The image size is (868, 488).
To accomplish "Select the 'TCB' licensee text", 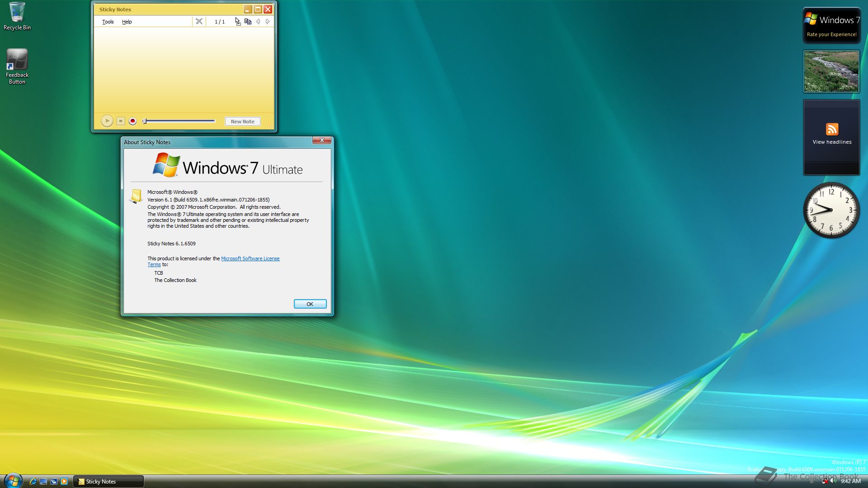I will pos(159,273).
